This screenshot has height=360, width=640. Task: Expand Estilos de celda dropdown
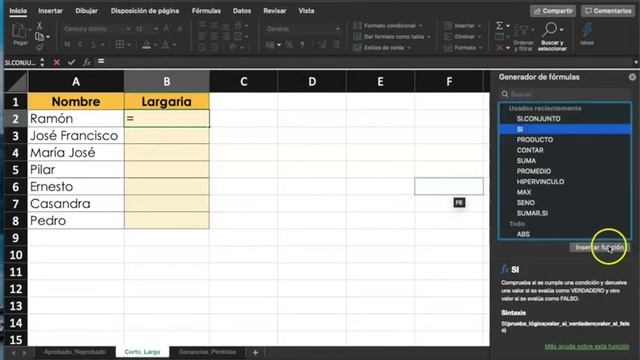tap(409, 48)
